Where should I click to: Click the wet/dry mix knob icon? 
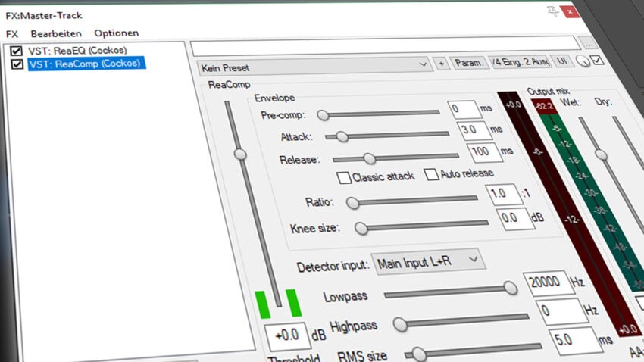click(583, 62)
